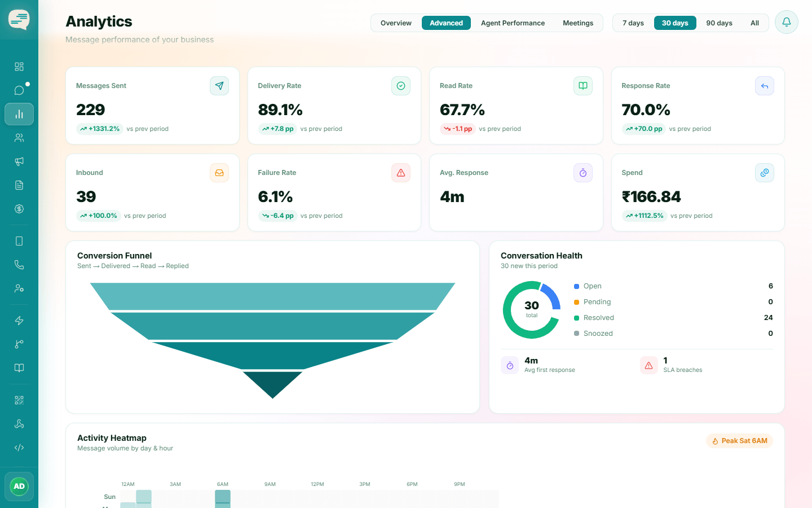Open the megaphone campaigns icon
This screenshot has height=508, width=812.
[x=19, y=161]
